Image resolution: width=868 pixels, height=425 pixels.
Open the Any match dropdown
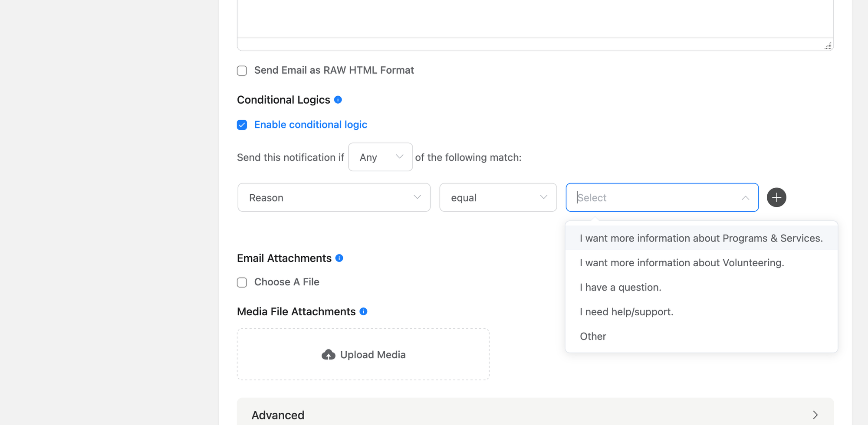coord(380,157)
